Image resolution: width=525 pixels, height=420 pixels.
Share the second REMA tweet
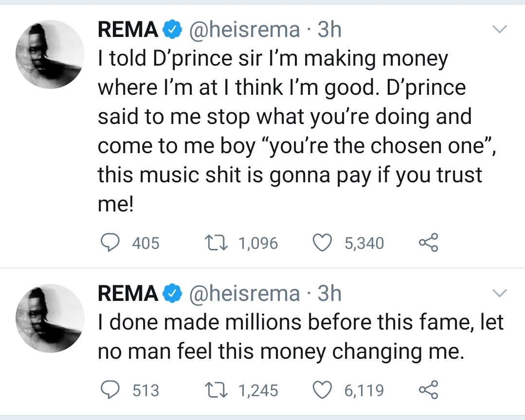pyautogui.click(x=429, y=390)
